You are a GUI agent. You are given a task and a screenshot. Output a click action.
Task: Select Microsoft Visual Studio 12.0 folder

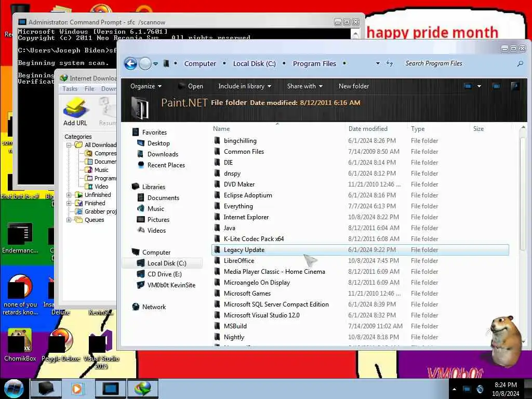point(262,315)
